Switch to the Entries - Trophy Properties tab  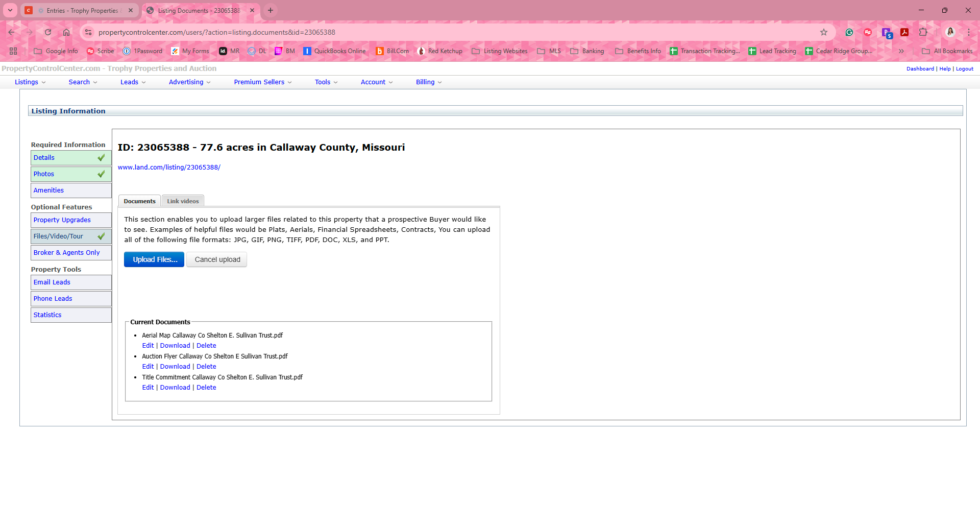click(x=82, y=10)
